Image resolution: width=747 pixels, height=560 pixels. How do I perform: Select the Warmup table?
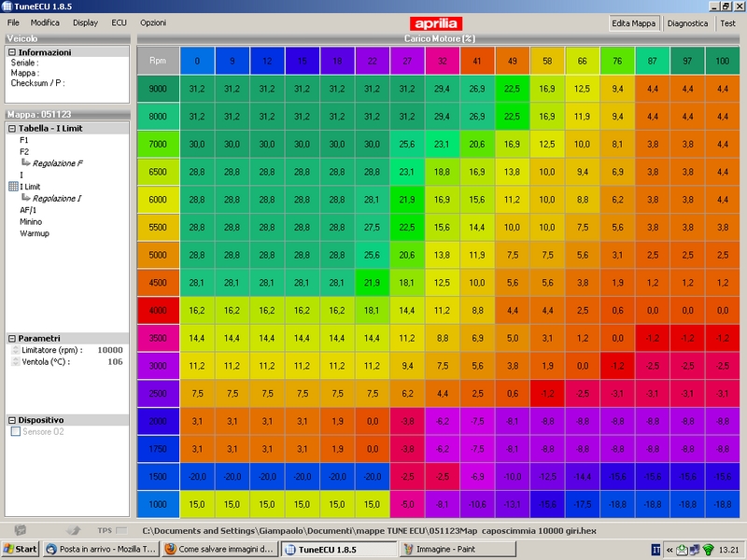35,233
